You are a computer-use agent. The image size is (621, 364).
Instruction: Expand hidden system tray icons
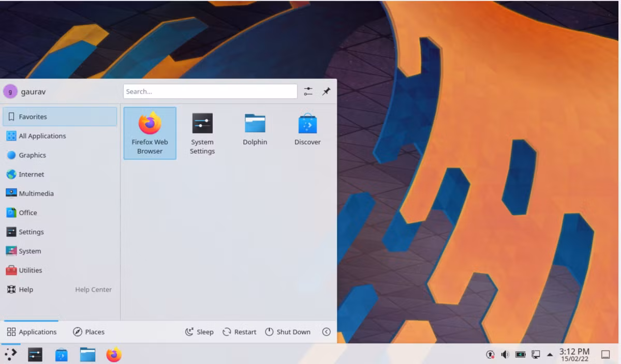tap(550, 355)
